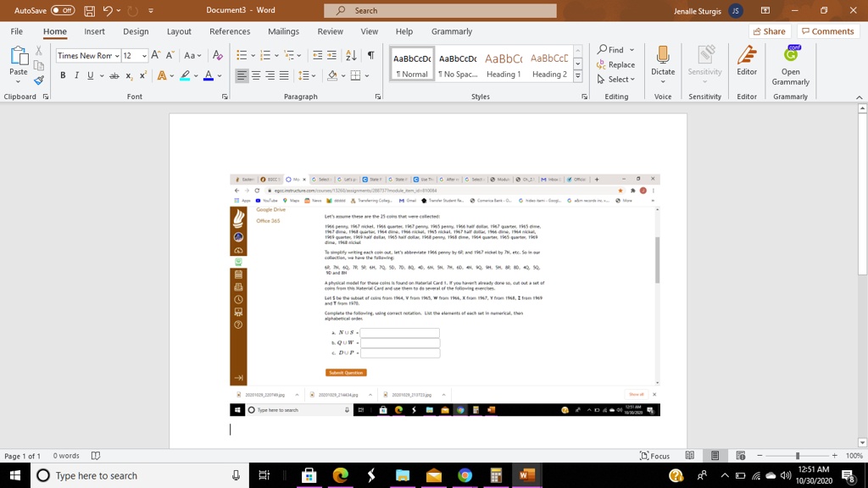Toggle Italic formatting
The image size is (868, 488).
pyautogui.click(x=76, y=75)
